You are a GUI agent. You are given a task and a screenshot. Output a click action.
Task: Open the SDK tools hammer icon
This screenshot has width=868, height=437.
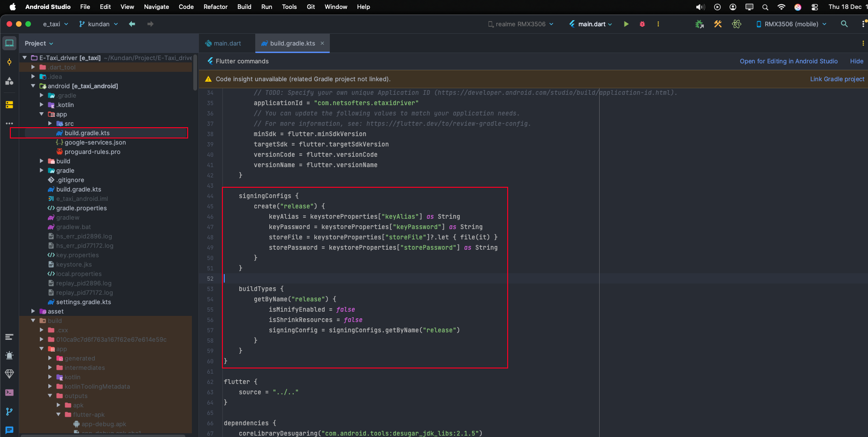point(718,24)
